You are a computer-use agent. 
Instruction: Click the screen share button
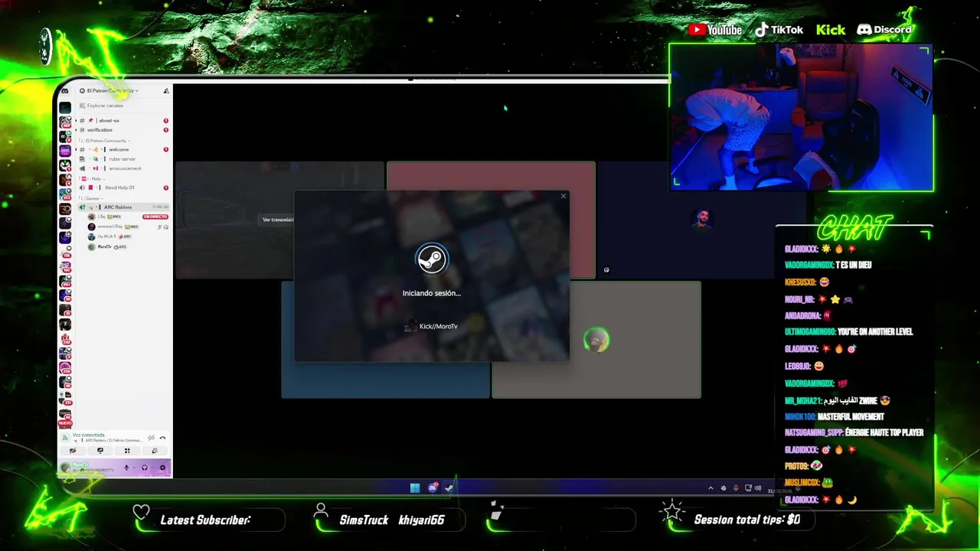(100, 451)
